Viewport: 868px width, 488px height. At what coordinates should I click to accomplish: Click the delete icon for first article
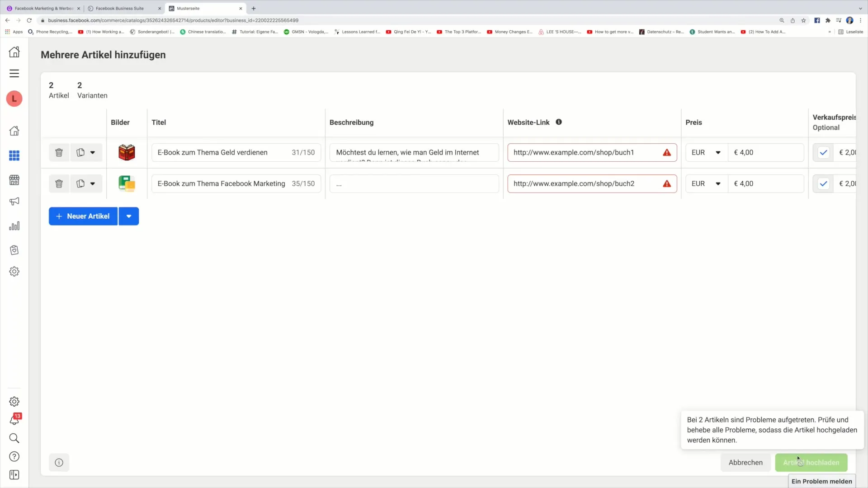tap(58, 152)
